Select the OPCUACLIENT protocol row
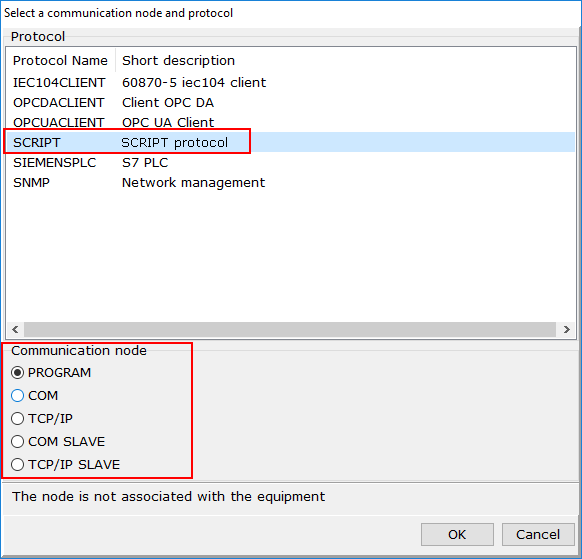This screenshot has width=582, height=559. (x=290, y=122)
